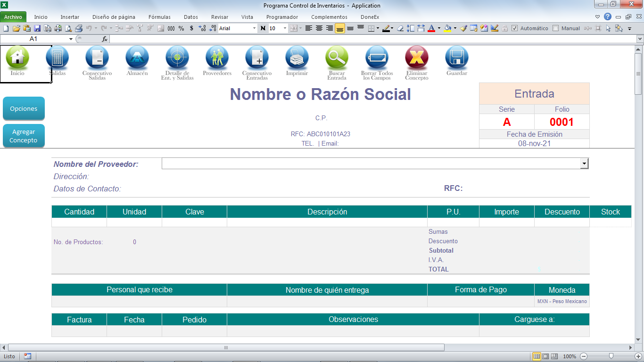Click the Imprimir printer icon

coord(297,58)
